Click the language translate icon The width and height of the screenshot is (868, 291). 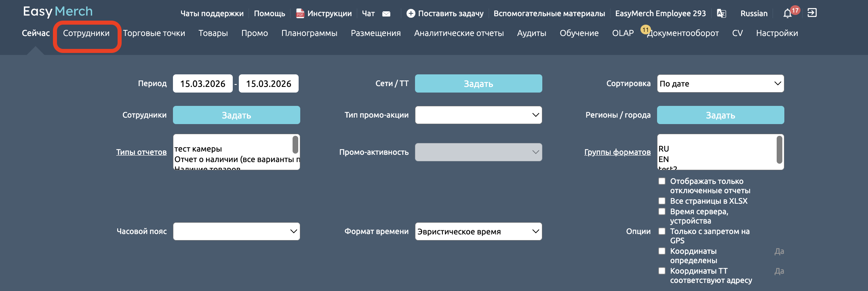[721, 13]
